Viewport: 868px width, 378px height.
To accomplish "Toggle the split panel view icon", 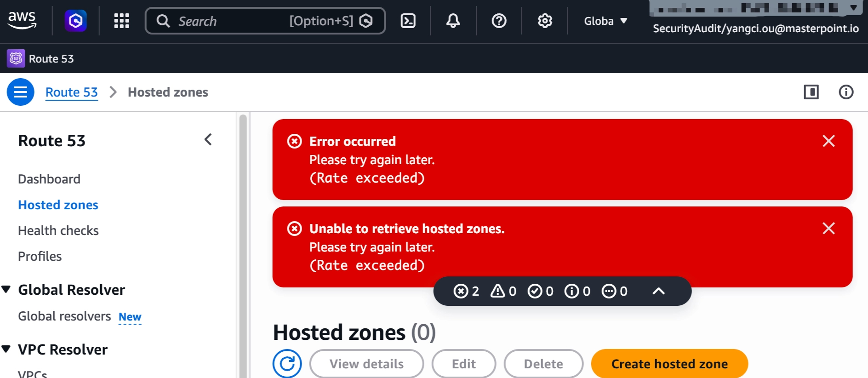I will click(x=811, y=92).
